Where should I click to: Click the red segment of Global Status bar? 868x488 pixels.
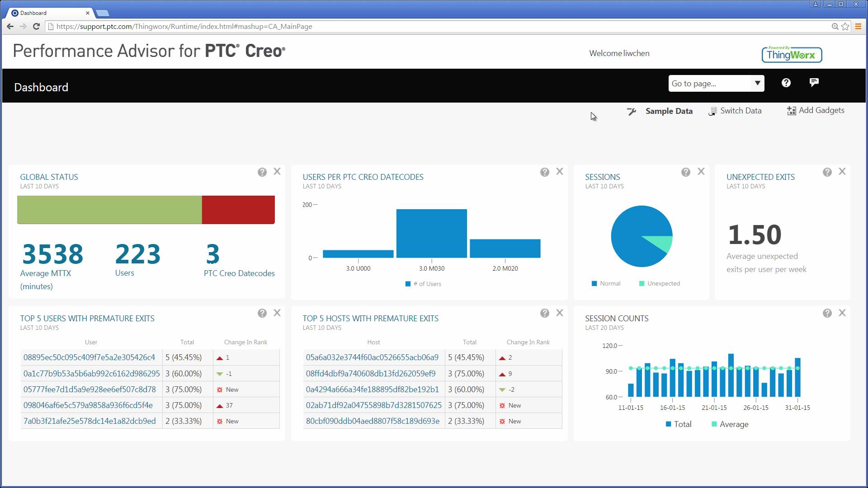[x=238, y=210]
